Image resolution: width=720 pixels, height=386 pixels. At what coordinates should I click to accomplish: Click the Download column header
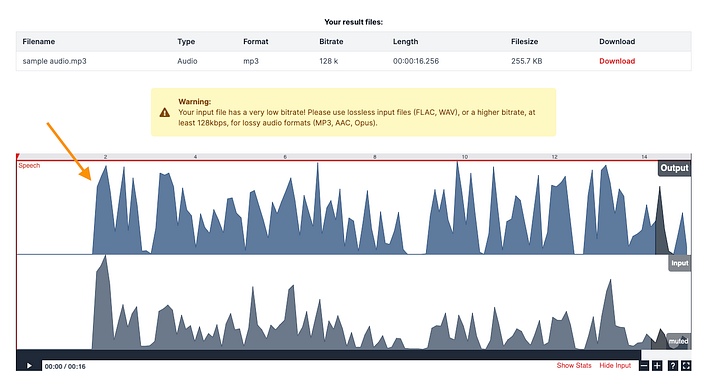point(617,41)
